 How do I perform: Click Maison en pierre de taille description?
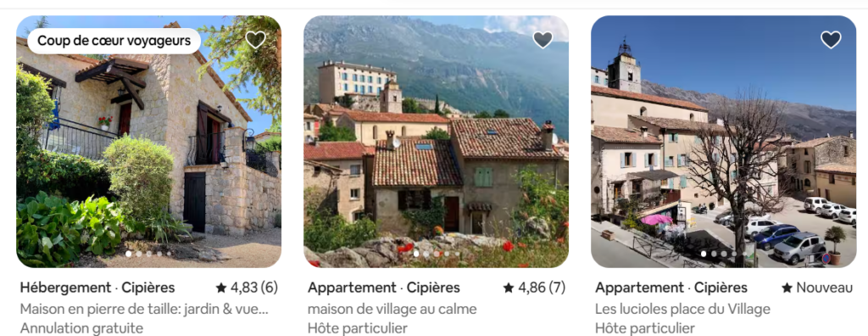[x=144, y=309]
